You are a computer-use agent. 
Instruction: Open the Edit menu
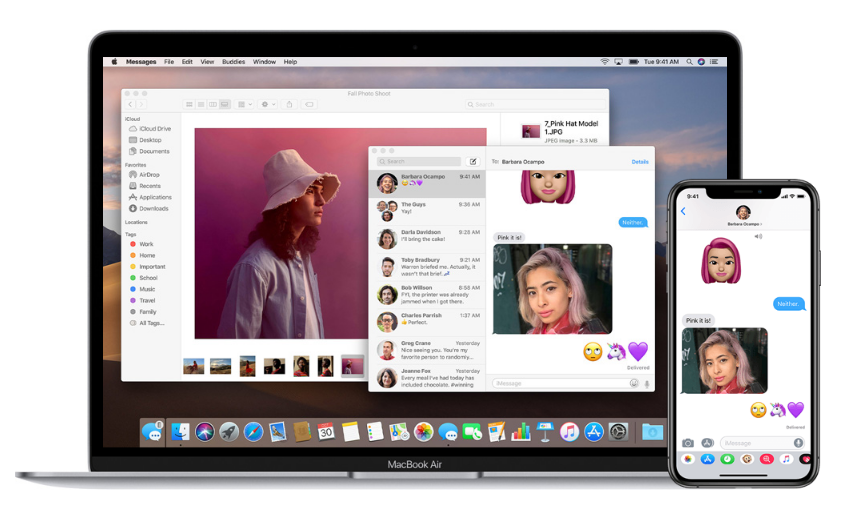coord(187,62)
